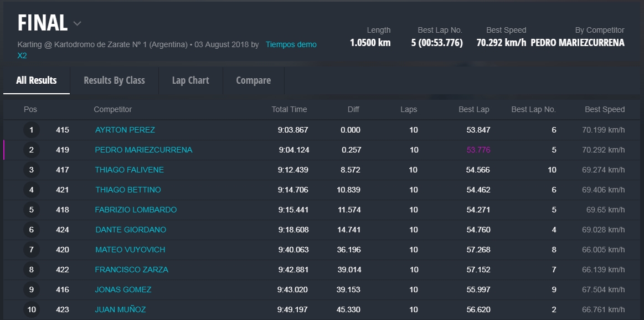Open JUAN MUÑOZ competitor entry
This screenshot has height=320, width=644.
pyautogui.click(x=120, y=309)
